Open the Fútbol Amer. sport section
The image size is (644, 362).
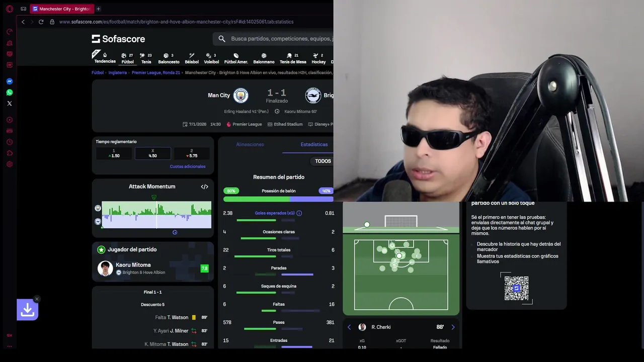(236, 58)
